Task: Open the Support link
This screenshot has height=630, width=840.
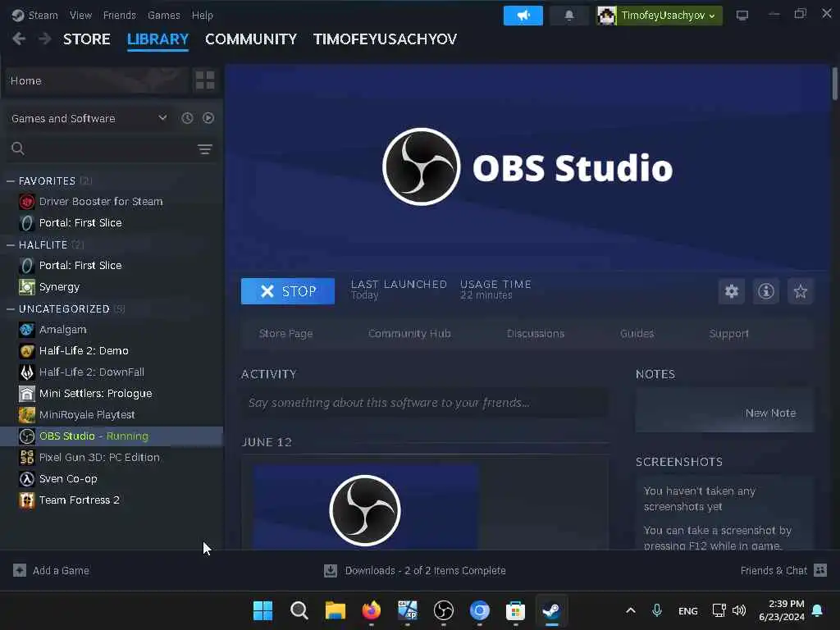Action: [x=728, y=333]
